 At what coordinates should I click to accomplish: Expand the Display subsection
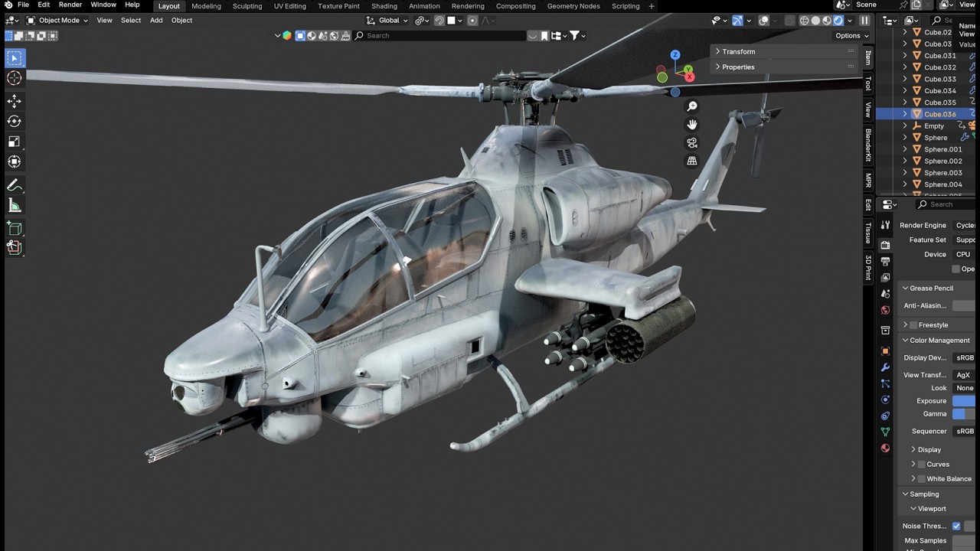tap(929, 450)
